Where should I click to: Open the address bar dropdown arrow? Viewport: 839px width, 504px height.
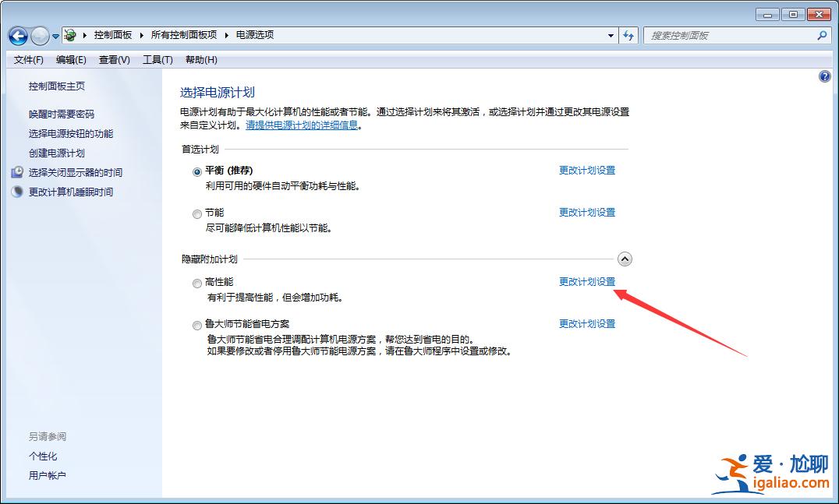click(611, 35)
